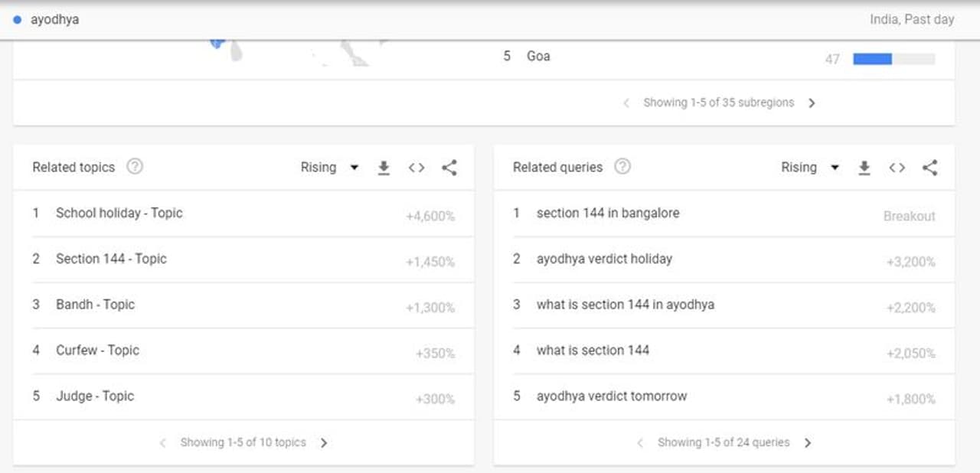Open 'ayodhya verdict holiday' query
This screenshot has width=980, height=473.
[x=604, y=259]
